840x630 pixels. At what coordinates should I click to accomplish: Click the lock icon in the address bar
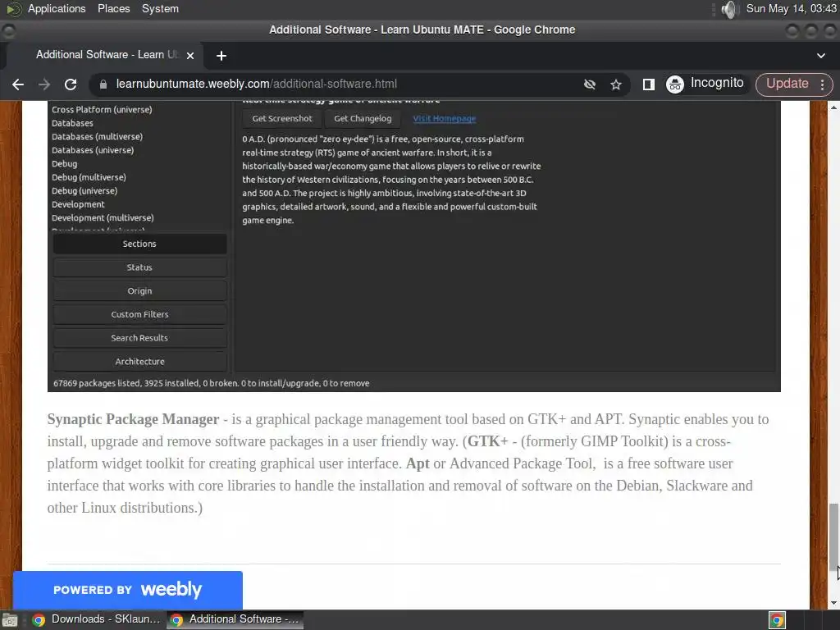click(x=103, y=84)
